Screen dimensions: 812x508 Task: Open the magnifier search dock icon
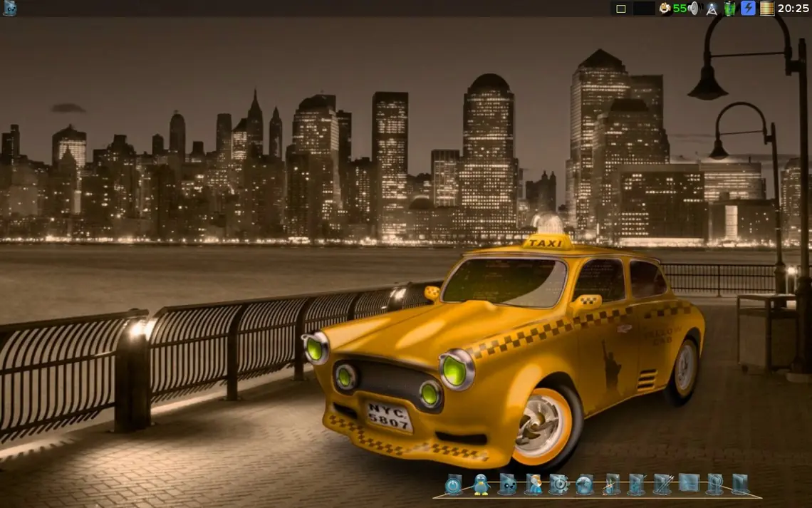pos(714,484)
